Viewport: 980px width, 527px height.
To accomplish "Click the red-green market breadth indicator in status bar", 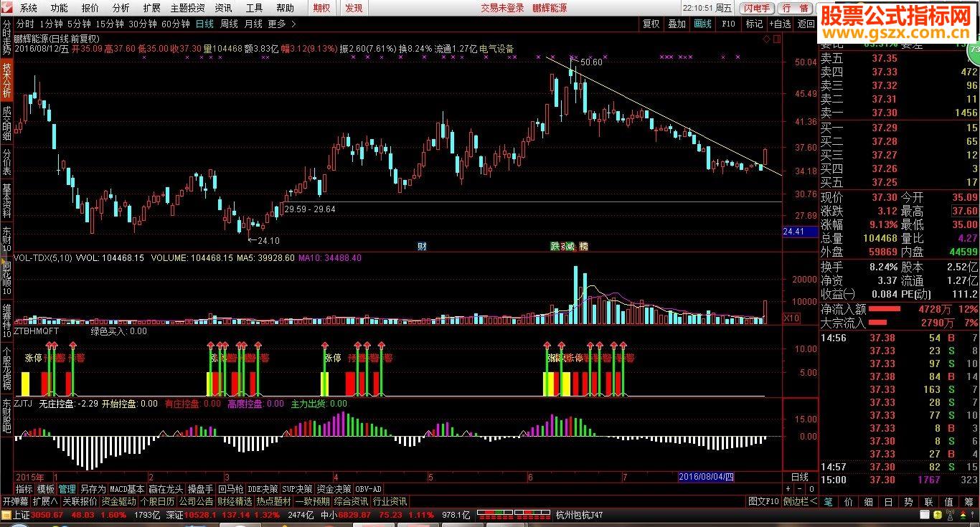I will 513,514.
